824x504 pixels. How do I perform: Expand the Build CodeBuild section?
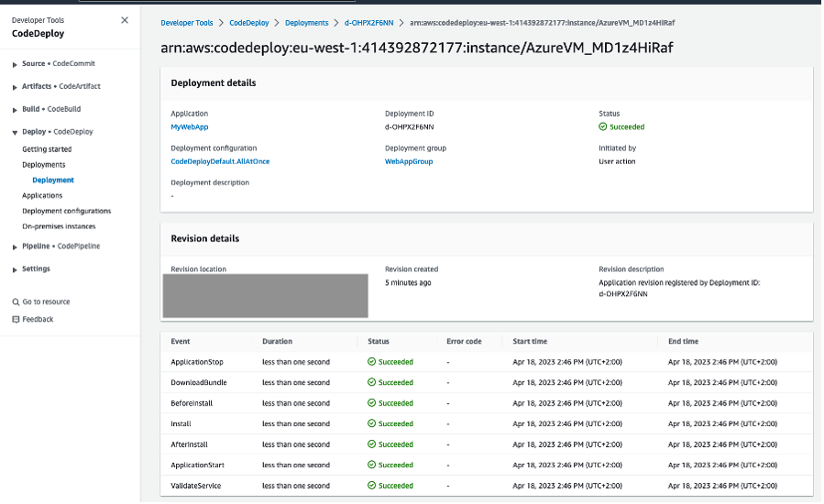tap(15, 110)
